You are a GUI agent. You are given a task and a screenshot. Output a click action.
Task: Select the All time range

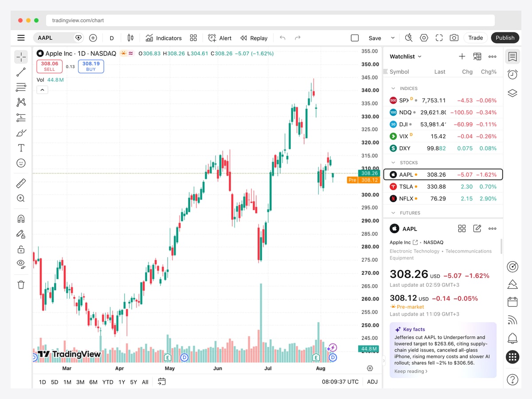click(x=145, y=382)
